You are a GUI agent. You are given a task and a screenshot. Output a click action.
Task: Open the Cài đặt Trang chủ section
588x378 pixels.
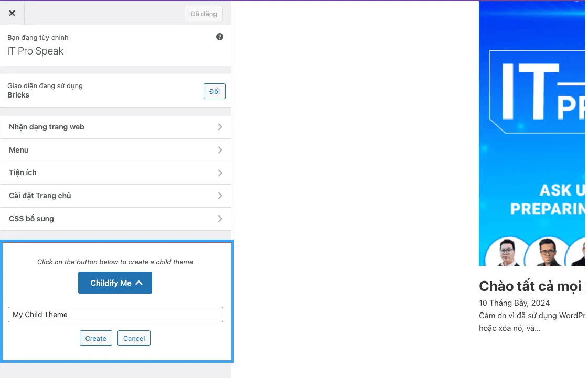coord(115,196)
